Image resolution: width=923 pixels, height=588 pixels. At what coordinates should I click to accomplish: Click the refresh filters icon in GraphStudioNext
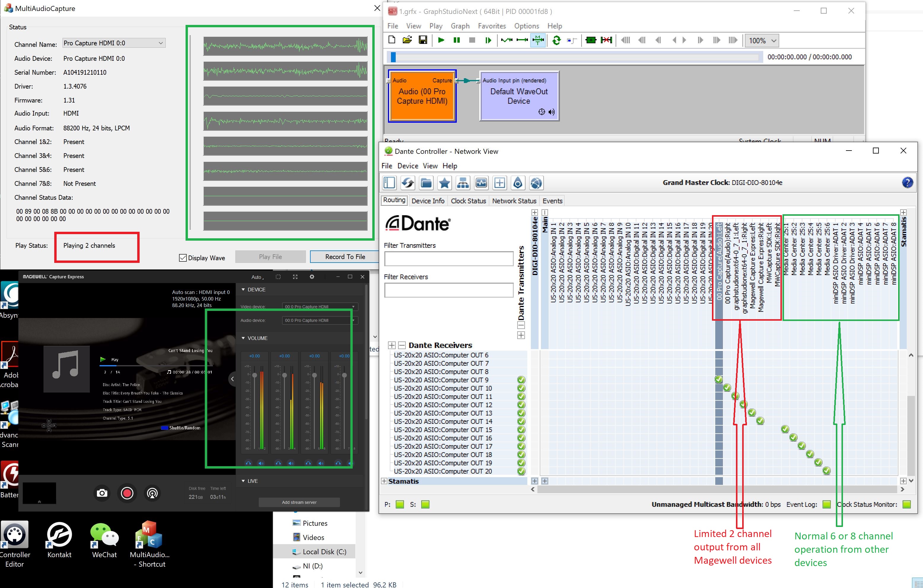[556, 40]
